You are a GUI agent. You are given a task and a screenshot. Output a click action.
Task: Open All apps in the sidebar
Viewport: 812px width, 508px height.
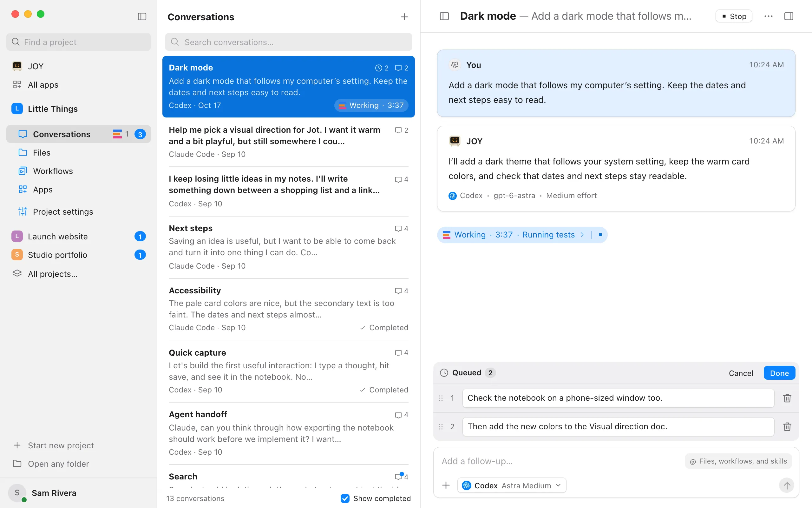[79, 85]
